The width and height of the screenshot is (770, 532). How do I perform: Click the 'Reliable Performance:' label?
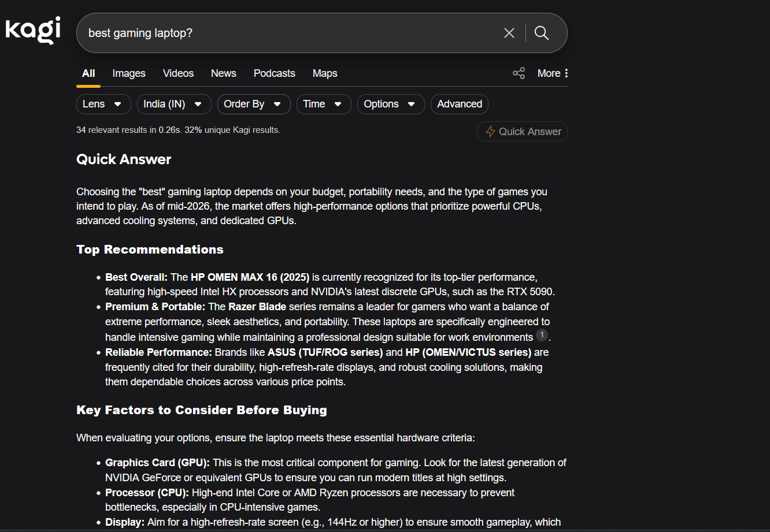pyautogui.click(x=159, y=352)
